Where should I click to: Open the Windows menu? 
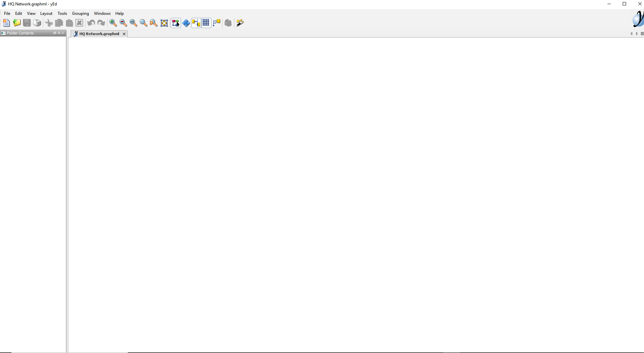point(102,14)
